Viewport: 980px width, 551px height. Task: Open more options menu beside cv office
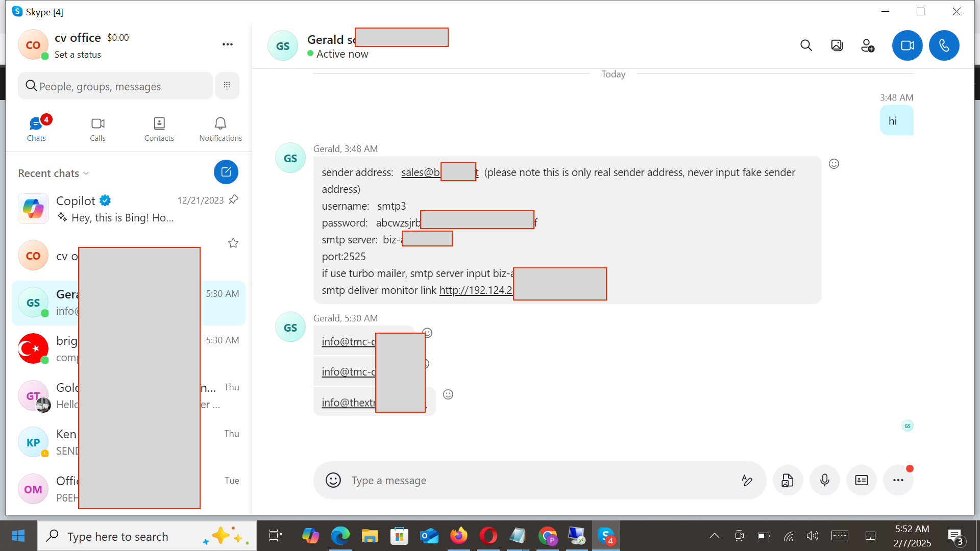tap(228, 44)
